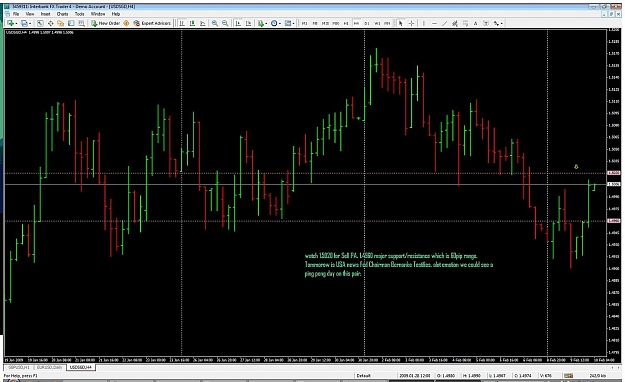Select the D1 timeframe
625x382 pixels.
(367, 24)
